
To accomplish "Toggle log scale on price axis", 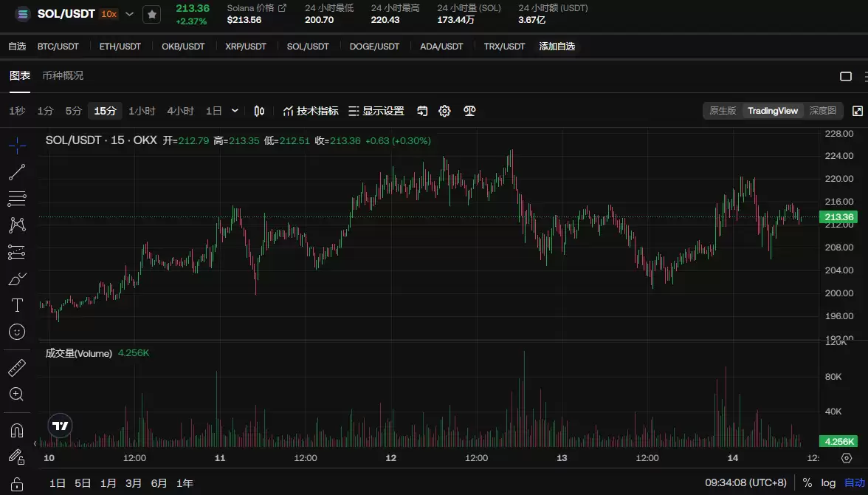I will (x=828, y=483).
